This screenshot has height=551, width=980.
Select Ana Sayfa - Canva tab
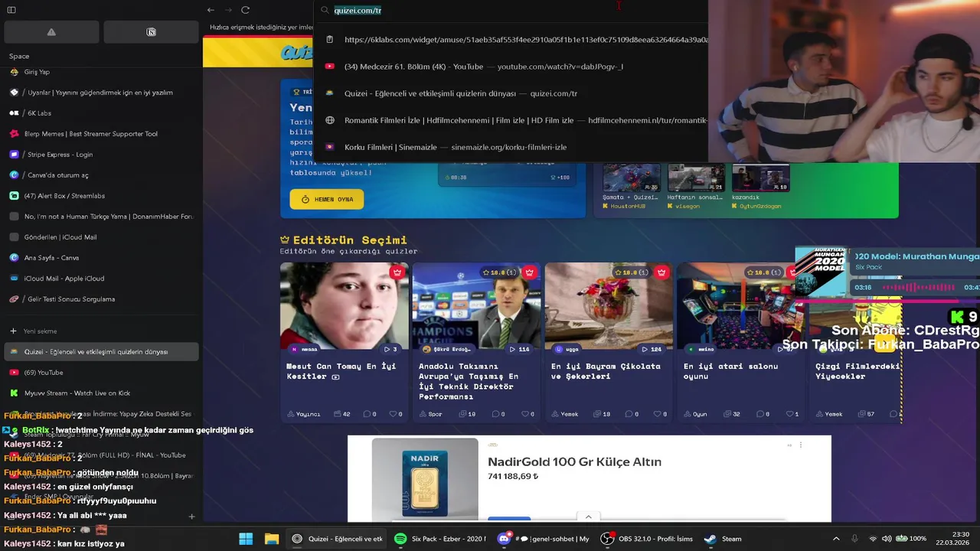[101, 258]
